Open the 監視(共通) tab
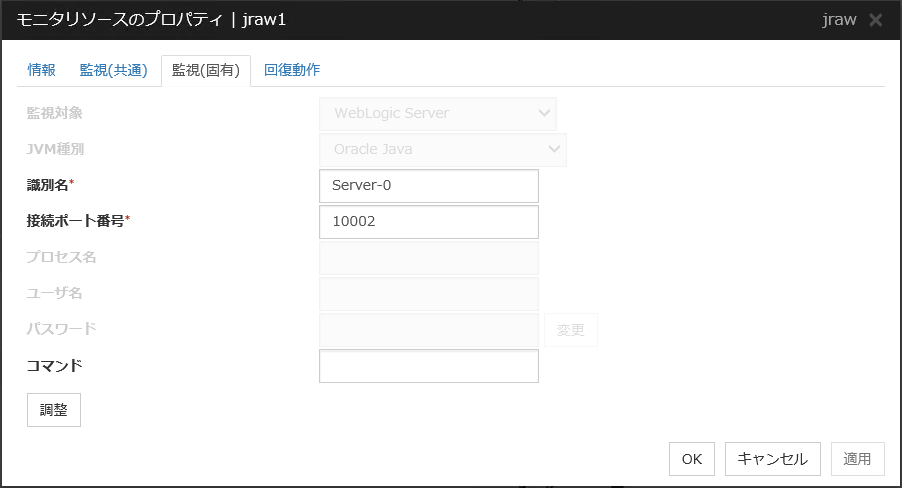902x488 pixels. click(113, 70)
